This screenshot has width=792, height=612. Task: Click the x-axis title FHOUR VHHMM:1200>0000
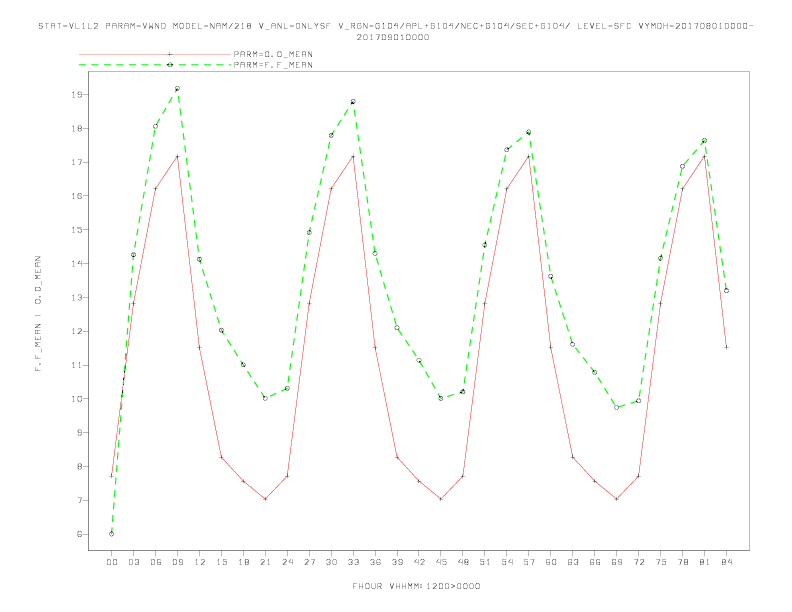pyautogui.click(x=416, y=586)
